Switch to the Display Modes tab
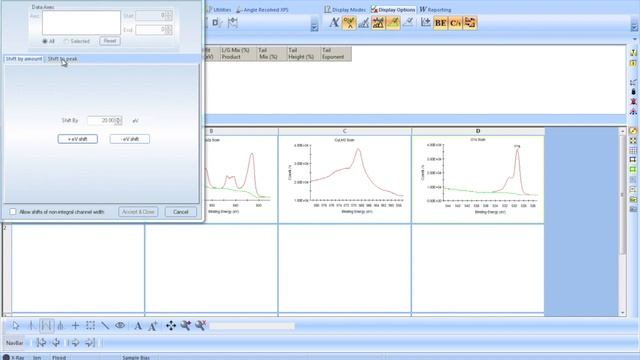The width and height of the screenshot is (640, 360). pyautogui.click(x=345, y=9)
